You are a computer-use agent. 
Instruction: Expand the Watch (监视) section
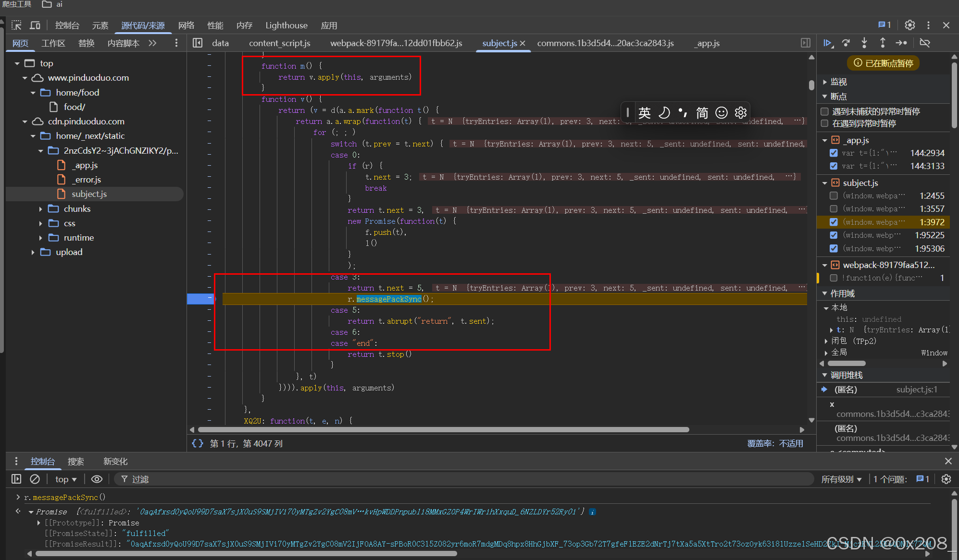point(825,82)
